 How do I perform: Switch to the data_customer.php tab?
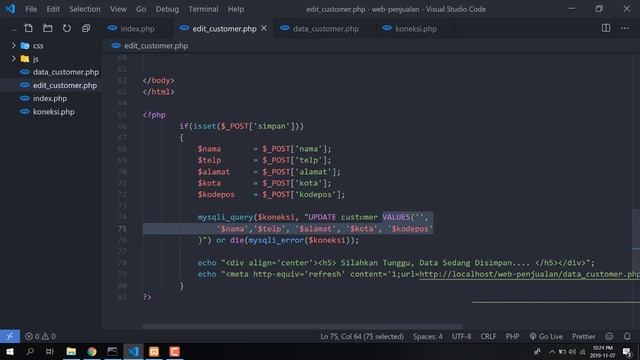[x=326, y=29]
